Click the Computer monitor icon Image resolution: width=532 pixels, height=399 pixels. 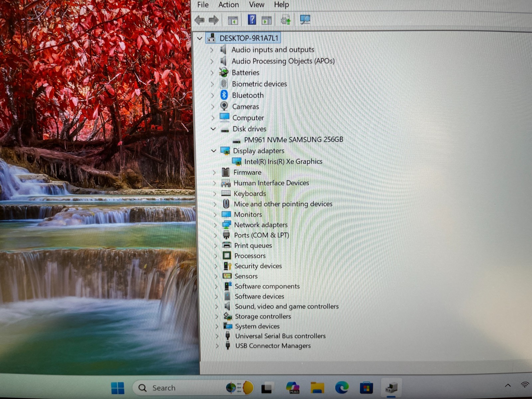(x=224, y=117)
